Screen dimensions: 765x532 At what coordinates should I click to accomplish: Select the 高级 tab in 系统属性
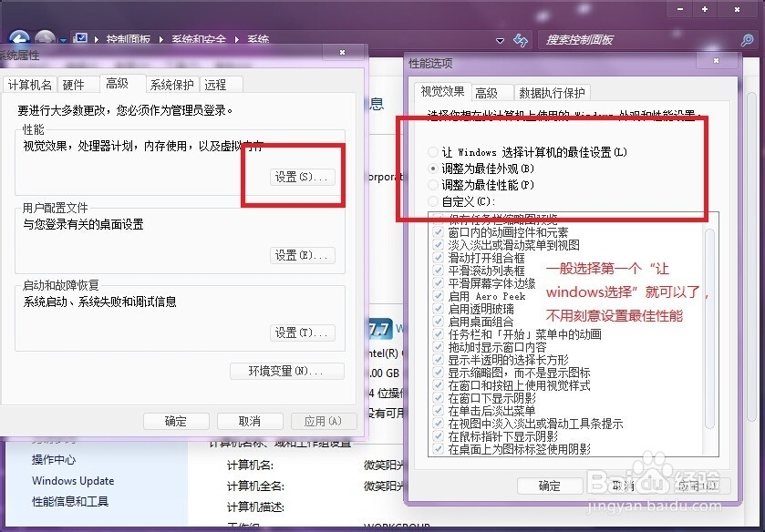point(122,84)
